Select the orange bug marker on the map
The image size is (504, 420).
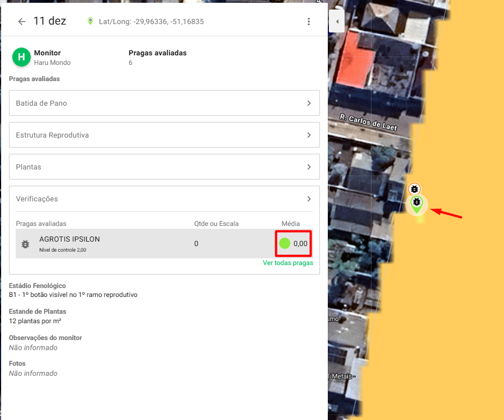(414, 189)
